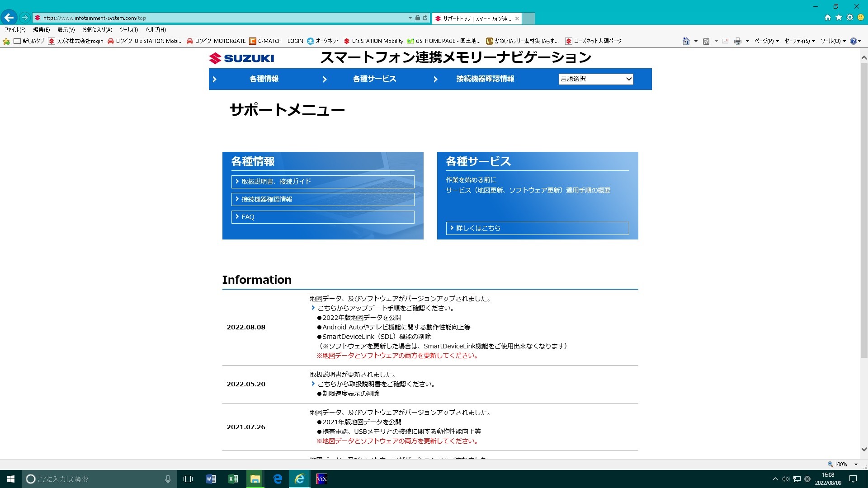Image resolution: width=868 pixels, height=488 pixels.
Task: Click こちらから取扱説明書をご確認ください link
Action: (x=376, y=384)
